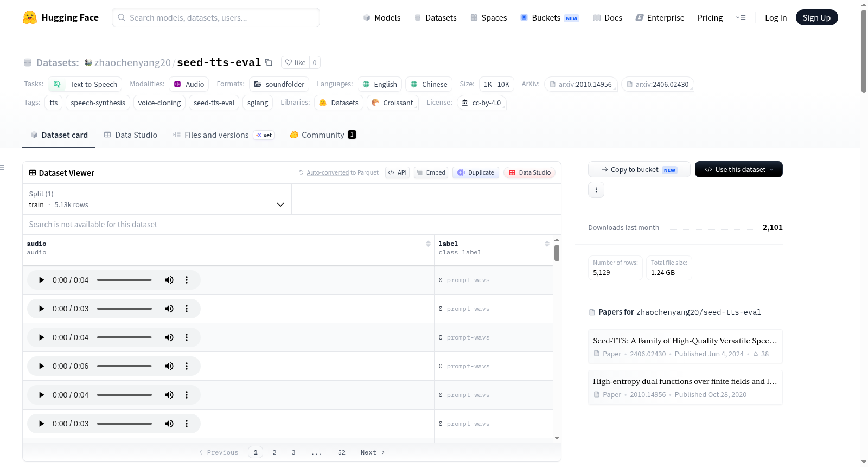Click the Sign Up button

(x=816, y=17)
